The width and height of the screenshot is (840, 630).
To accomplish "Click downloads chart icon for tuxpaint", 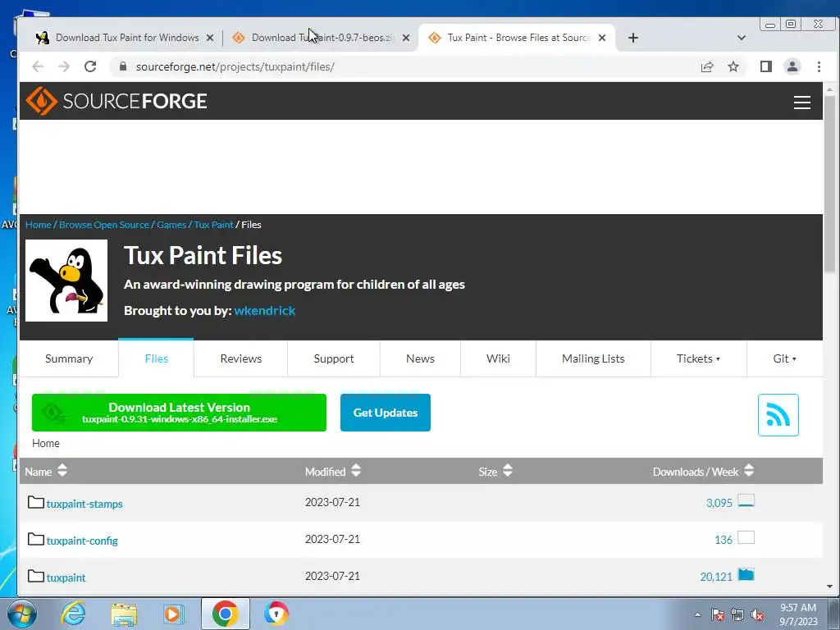I will (x=746, y=574).
